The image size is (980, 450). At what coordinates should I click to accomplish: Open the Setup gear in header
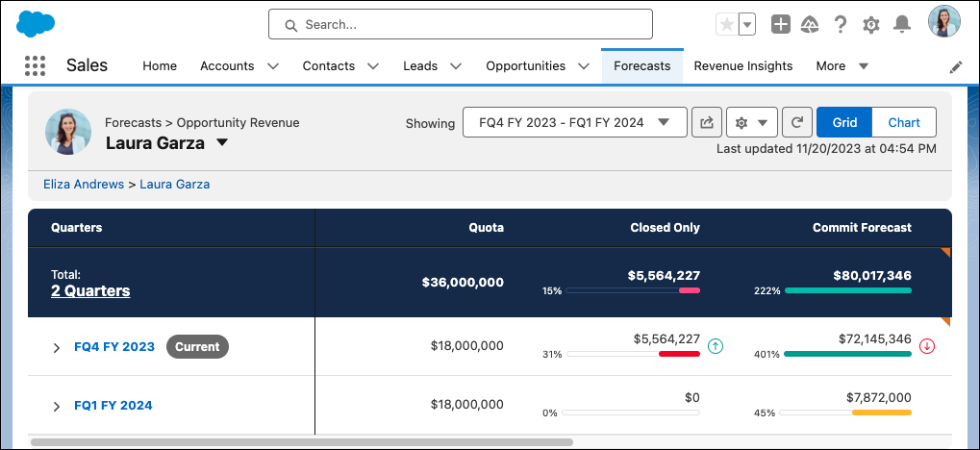pos(870,24)
